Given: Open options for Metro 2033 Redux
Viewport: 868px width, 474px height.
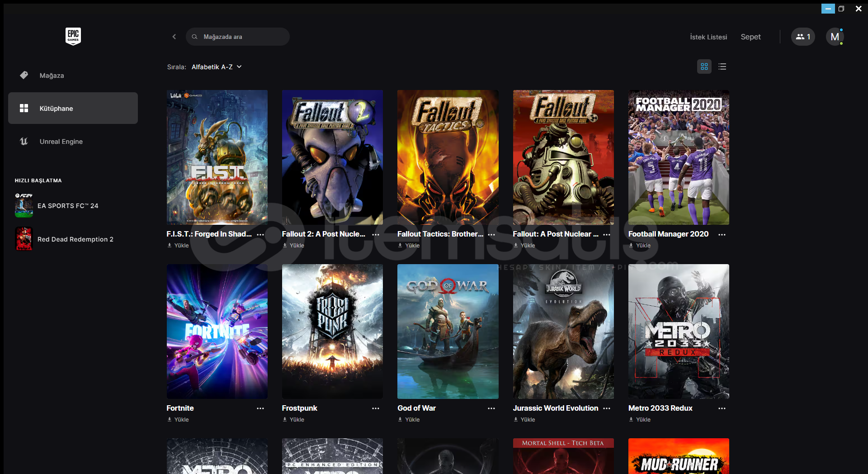Looking at the screenshot, I should pos(722,408).
